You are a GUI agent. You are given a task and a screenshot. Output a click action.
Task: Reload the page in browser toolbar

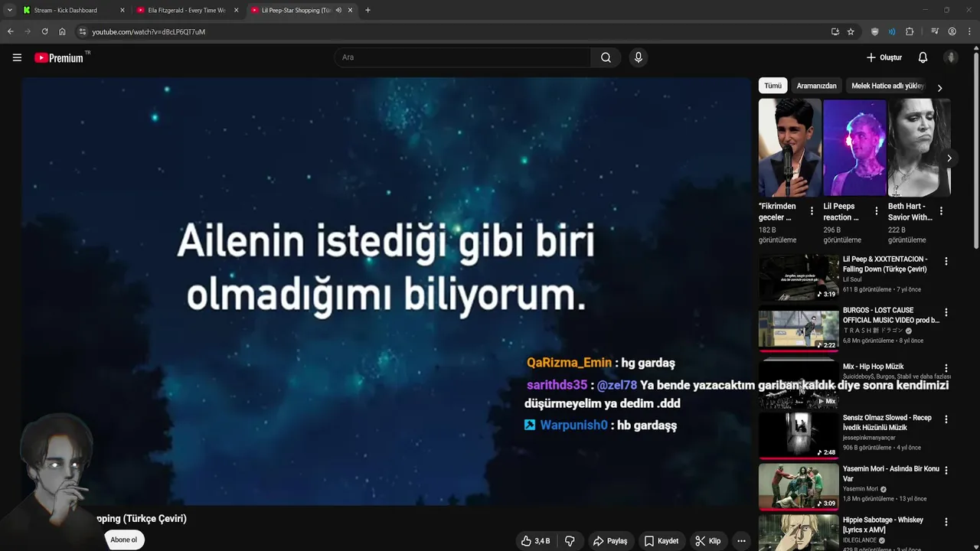[x=44, y=31]
